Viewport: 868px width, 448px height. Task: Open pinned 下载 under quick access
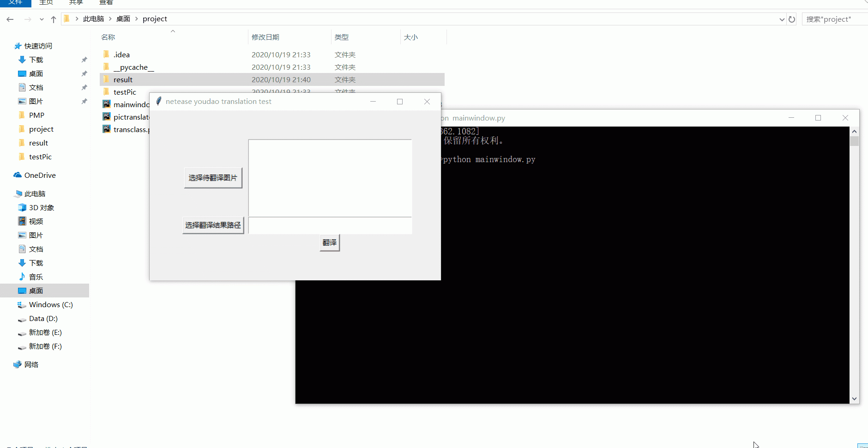click(x=36, y=60)
